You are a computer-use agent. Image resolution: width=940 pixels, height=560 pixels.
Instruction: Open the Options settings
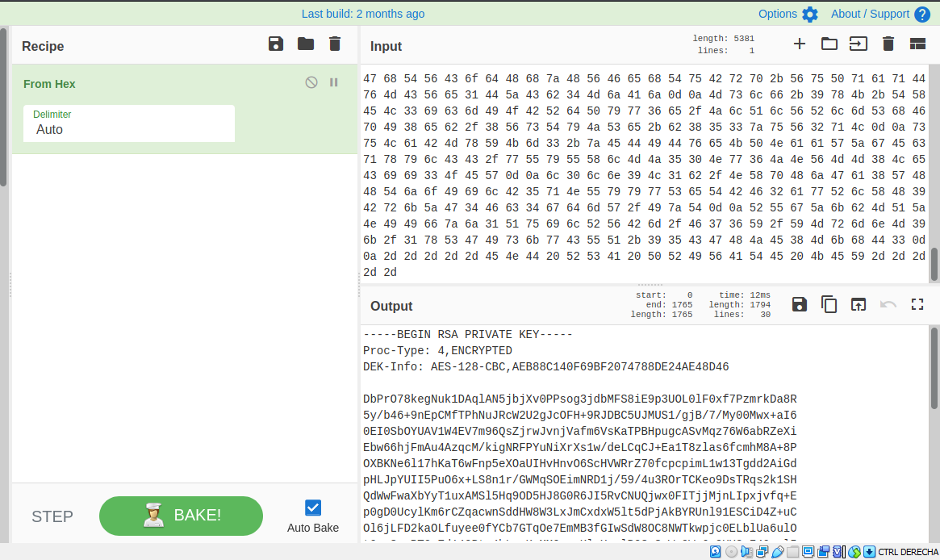(788, 14)
